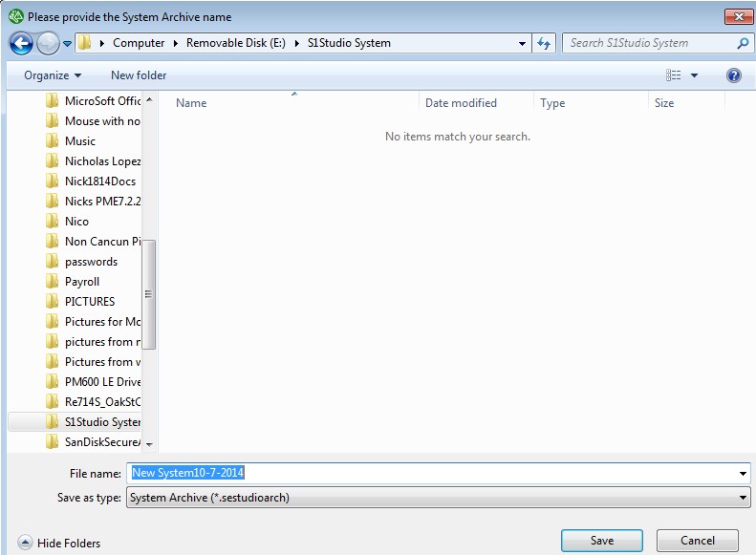
Task: Click the Forward navigation arrow
Action: [x=48, y=43]
